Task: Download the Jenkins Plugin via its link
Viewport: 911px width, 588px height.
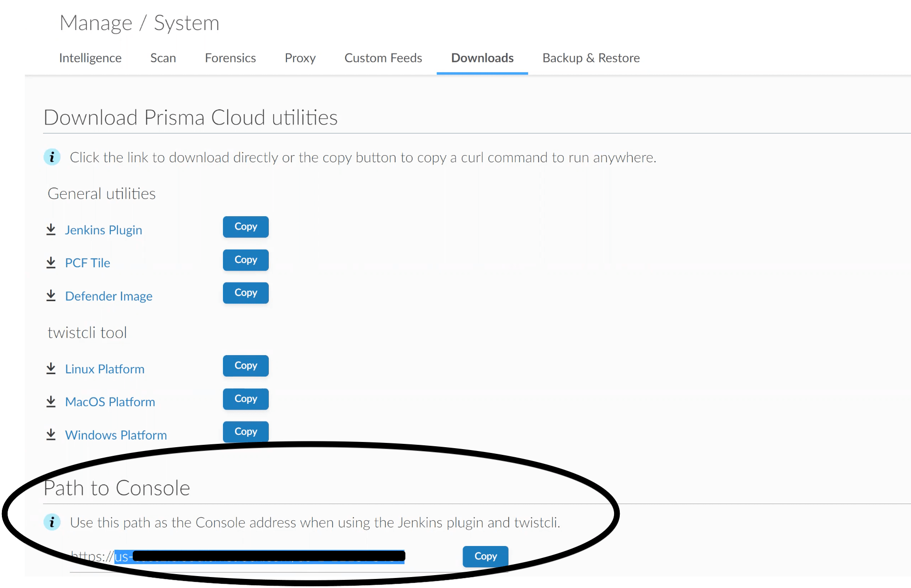Action: [104, 230]
